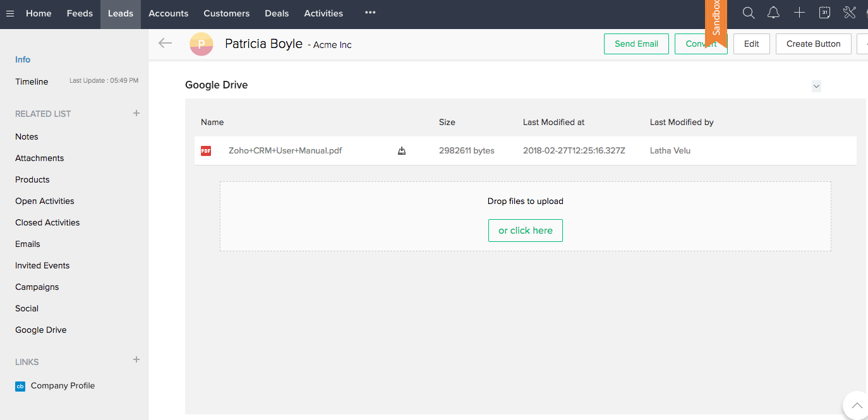Viewport: 868px width, 420px height.
Task: Open the calendar icon in top bar
Action: click(824, 13)
